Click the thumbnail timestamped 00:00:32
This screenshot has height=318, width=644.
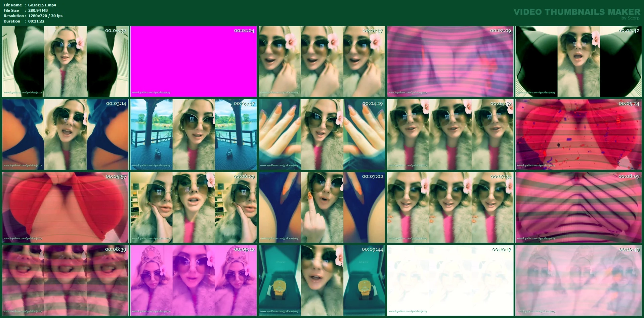pos(66,62)
